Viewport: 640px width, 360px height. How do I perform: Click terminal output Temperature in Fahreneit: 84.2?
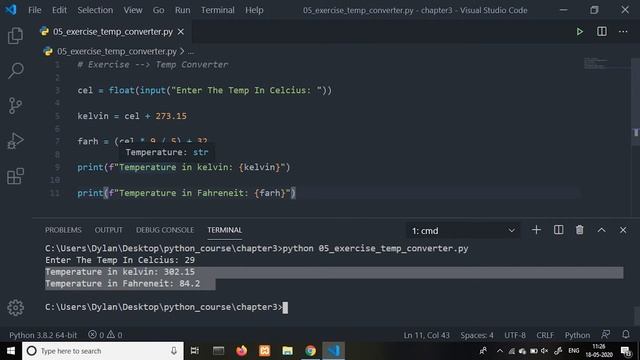[x=122, y=284]
